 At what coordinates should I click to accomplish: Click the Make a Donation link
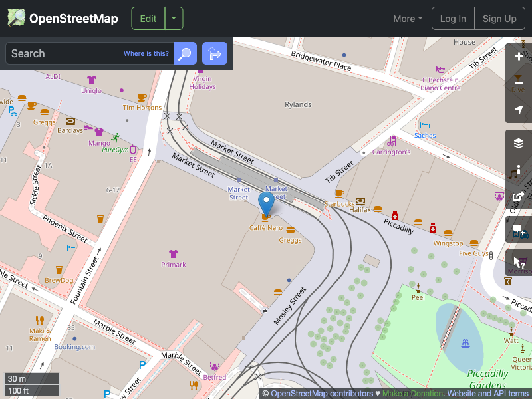(412, 393)
